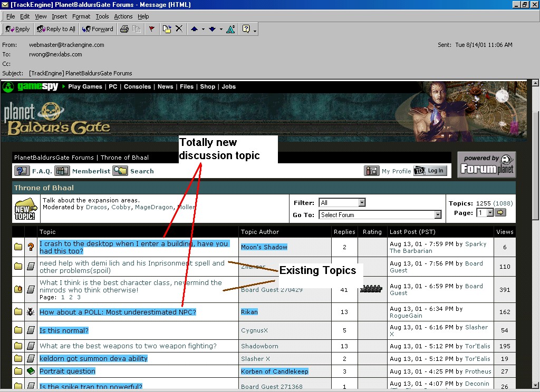
Task: Click author link Korben of Candlekeep
Action: (274, 371)
